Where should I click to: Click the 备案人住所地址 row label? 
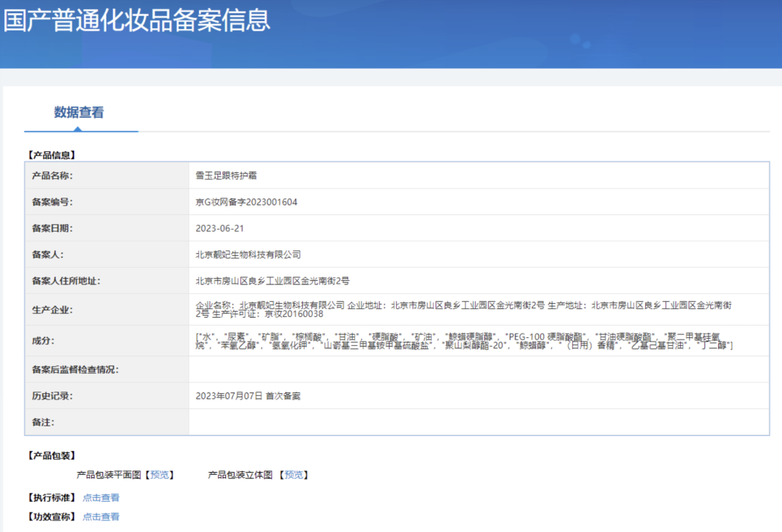67,282
